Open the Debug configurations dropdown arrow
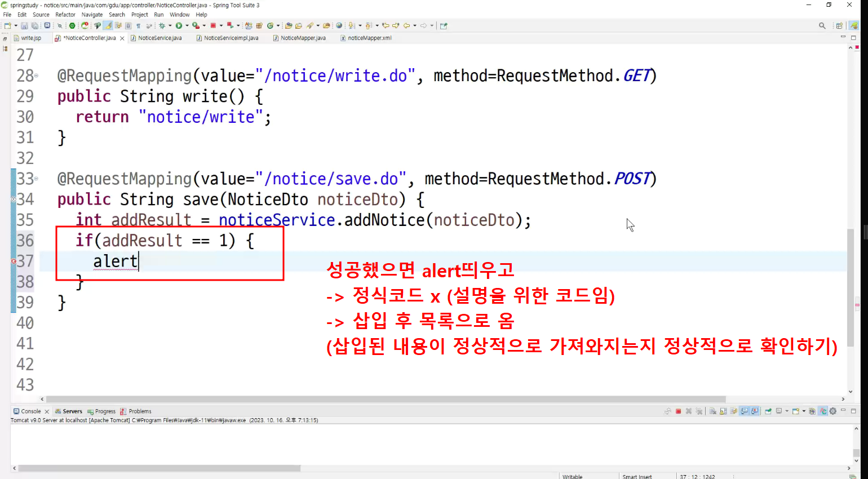Viewport: 868px width, 479px height. (x=170, y=25)
